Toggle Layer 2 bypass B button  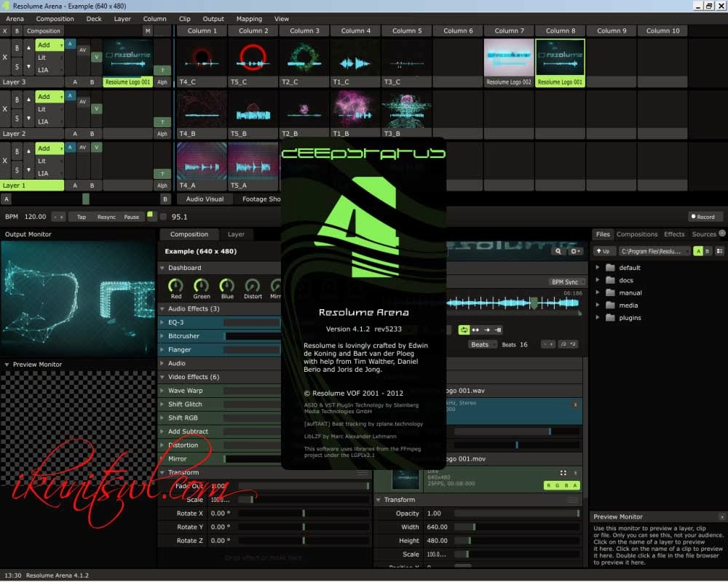pyautogui.click(x=17, y=100)
